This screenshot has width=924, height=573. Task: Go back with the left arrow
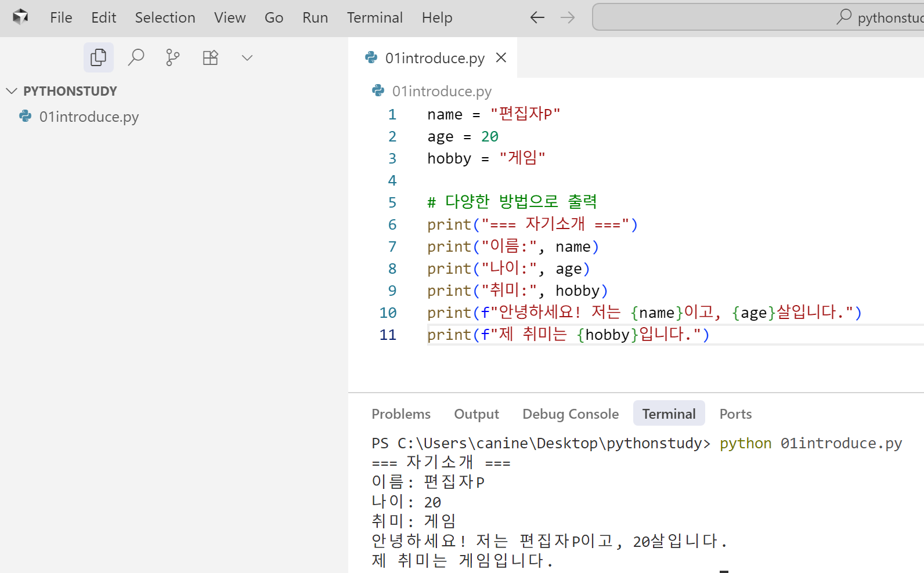click(537, 17)
